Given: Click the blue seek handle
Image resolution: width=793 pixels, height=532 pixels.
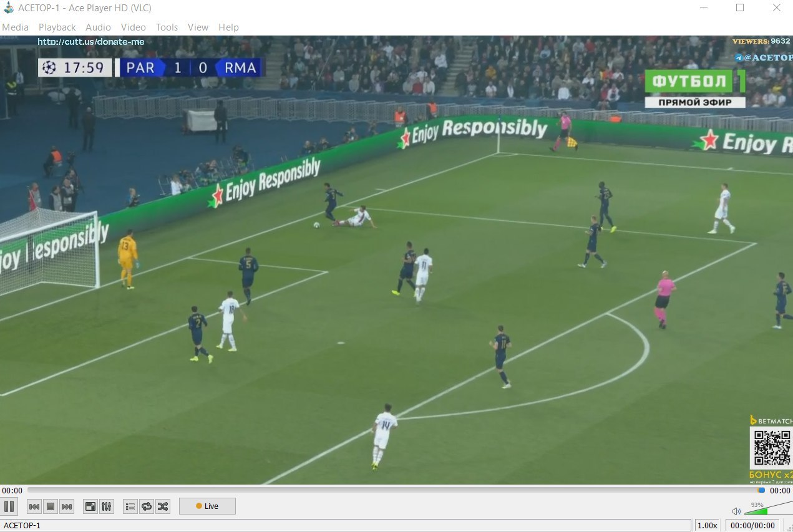Looking at the screenshot, I should (761, 490).
